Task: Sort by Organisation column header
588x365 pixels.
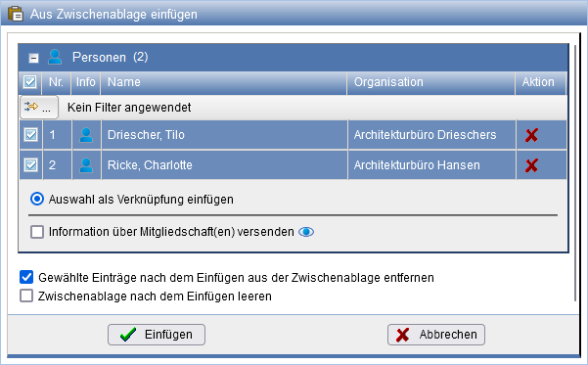Action: 430,82
